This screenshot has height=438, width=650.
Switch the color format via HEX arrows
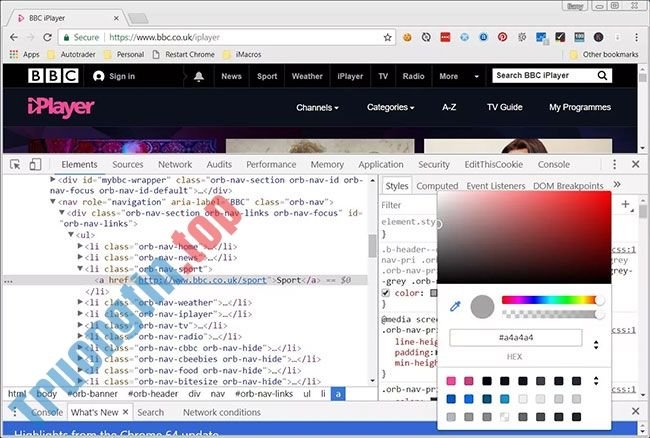(596, 345)
